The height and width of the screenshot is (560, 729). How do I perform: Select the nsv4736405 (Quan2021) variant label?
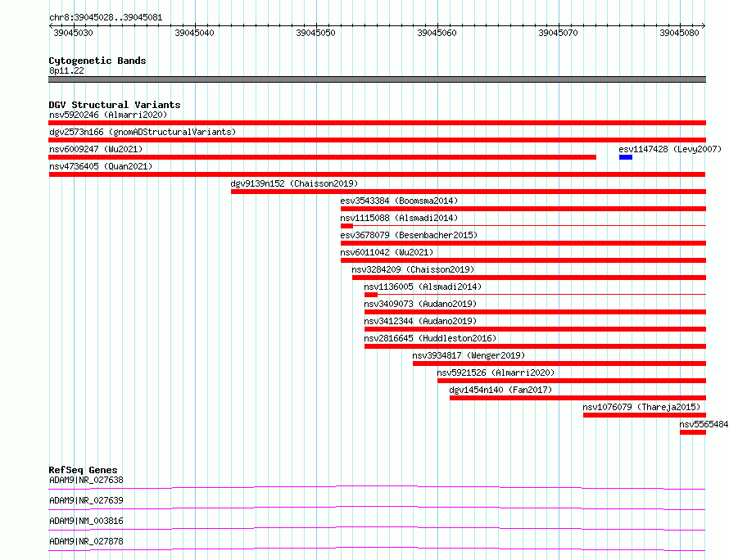[x=101, y=166]
